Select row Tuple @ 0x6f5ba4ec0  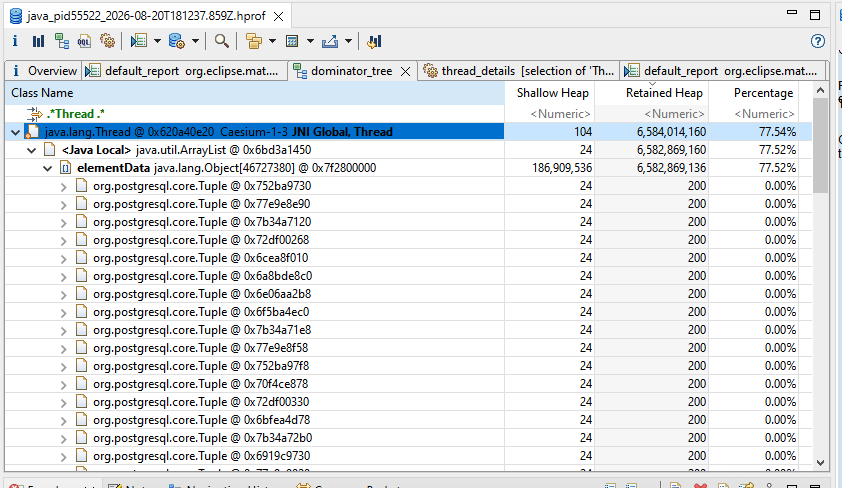pyautogui.click(x=408, y=312)
